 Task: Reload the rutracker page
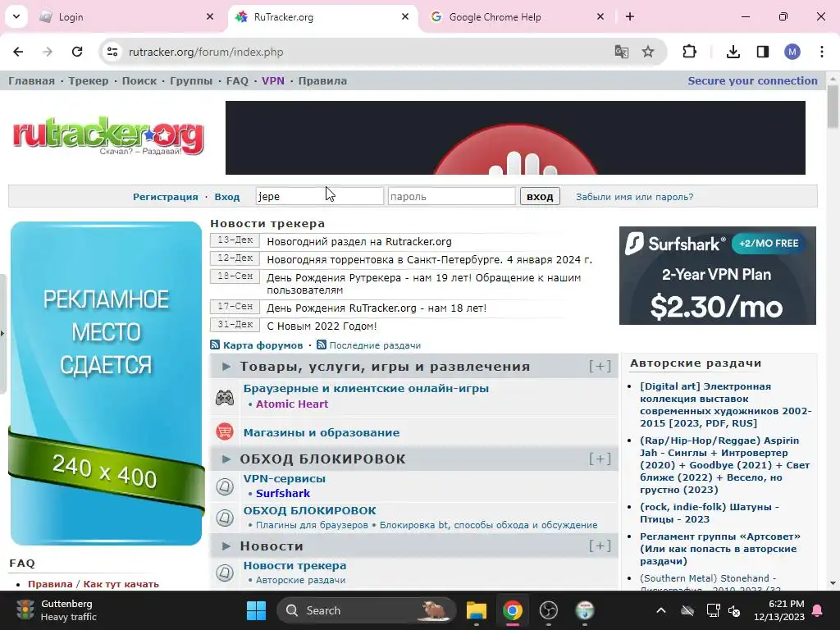[77, 52]
